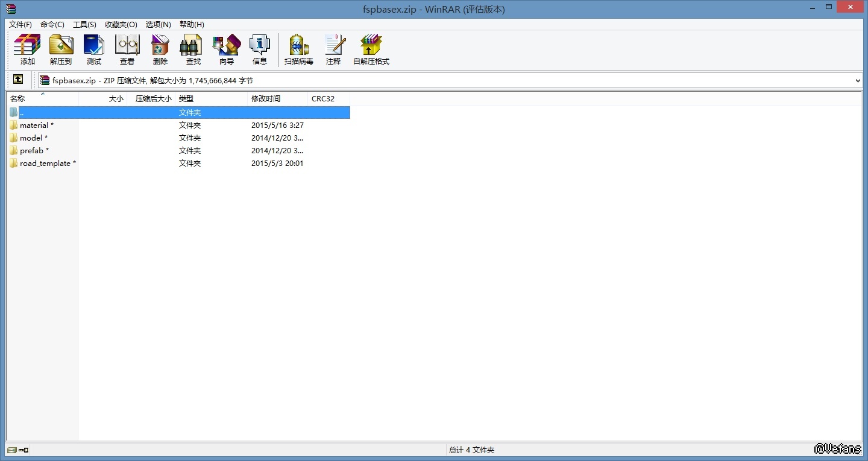Screen dimensions: 868x461
Task: Open the 选项(N) menu
Action: (159, 25)
